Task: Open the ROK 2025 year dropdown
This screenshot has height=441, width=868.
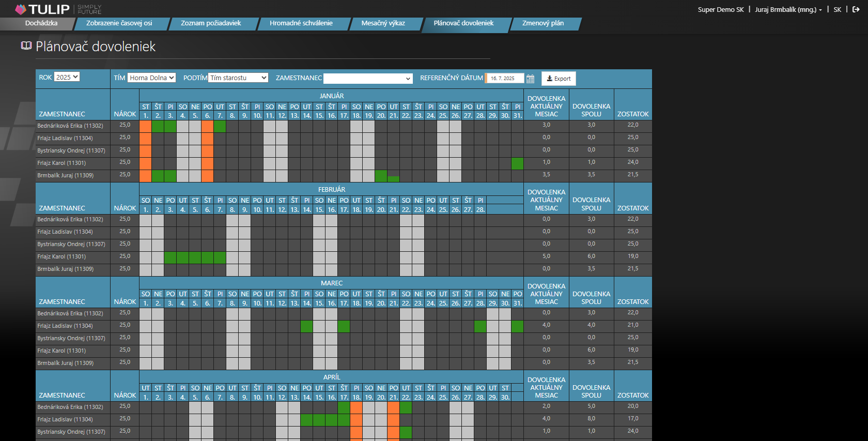Action: tap(67, 77)
